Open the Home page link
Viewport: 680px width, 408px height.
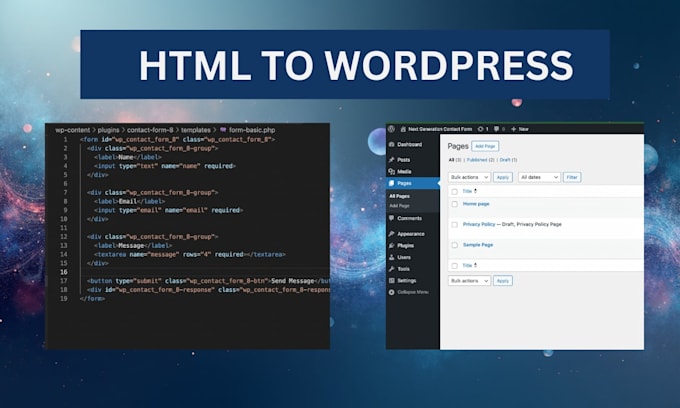[476, 204]
